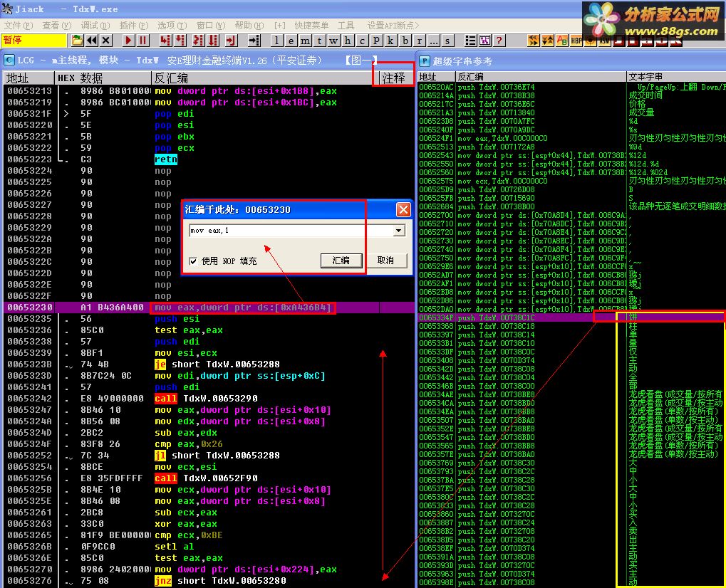Show Handles with the 'h' button
This screenshot has width=726, height=588.
348,41
